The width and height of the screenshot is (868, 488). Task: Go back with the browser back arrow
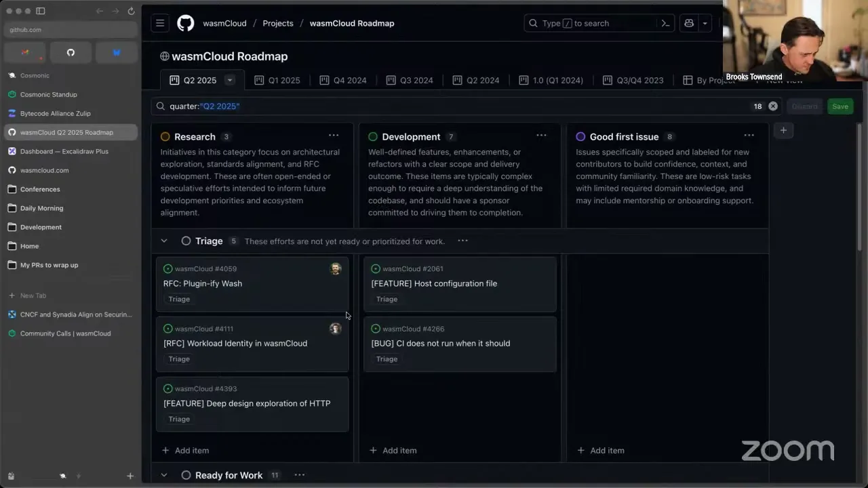pyautogui.click(x=100, y=11)
